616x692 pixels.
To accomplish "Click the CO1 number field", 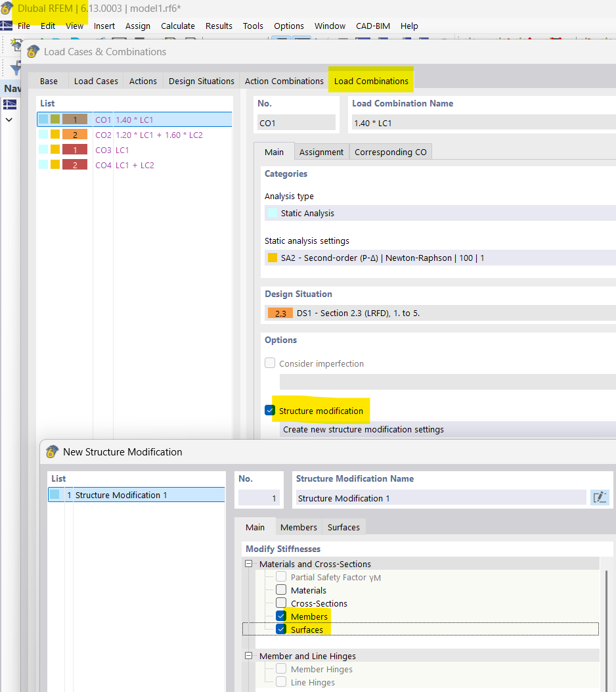I will pyautogui.click(x=296, y=123).
